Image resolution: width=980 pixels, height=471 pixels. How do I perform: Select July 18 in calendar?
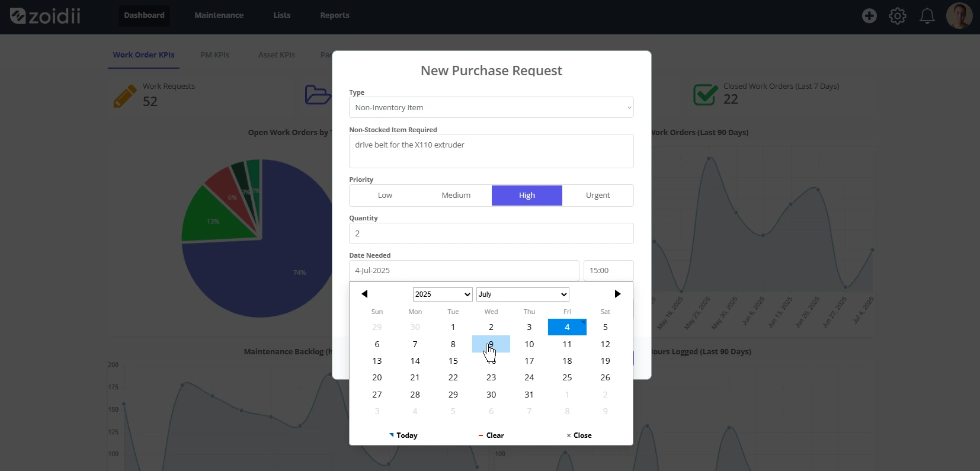(567, 361)
